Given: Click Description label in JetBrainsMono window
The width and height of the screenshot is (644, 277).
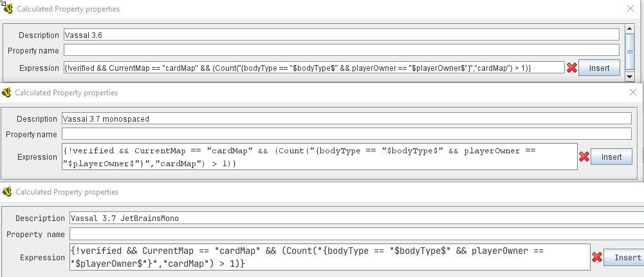Looking at the screenshot, I should click(x=41, y=218).
